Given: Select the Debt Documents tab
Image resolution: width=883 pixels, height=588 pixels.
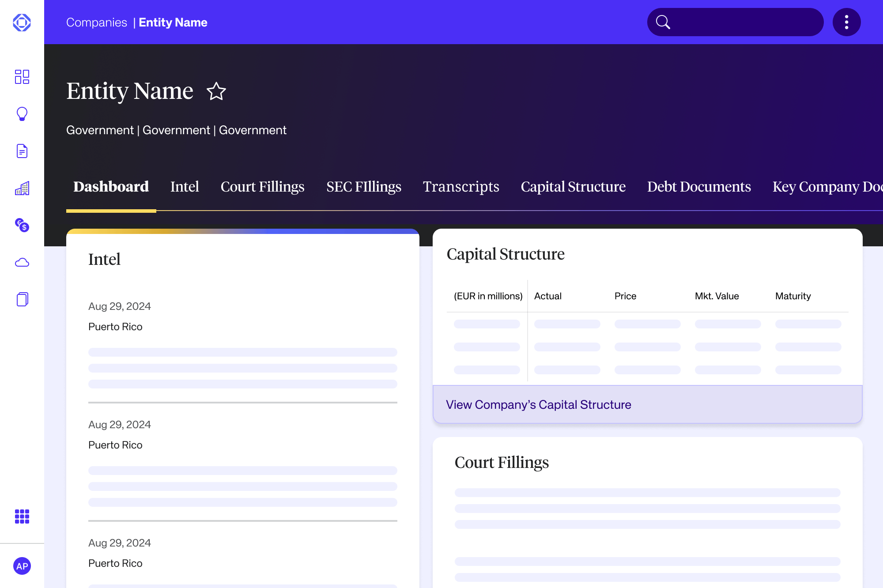Looking at the screenshot, I should (x=698, y=187).
